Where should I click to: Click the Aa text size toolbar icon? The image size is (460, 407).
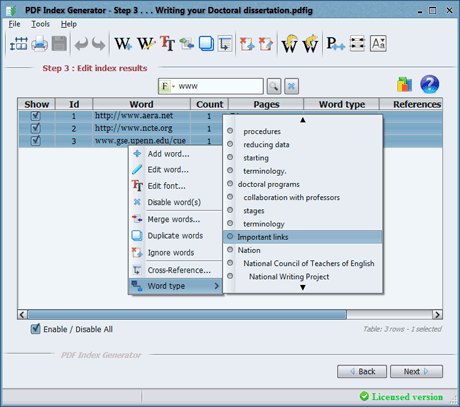pos(378,44)
